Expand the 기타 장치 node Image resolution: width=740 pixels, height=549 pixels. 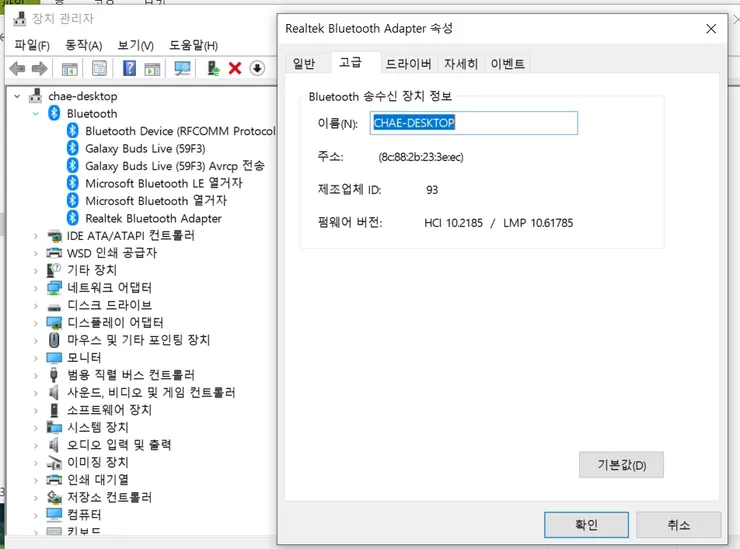[x=35, y=270]
